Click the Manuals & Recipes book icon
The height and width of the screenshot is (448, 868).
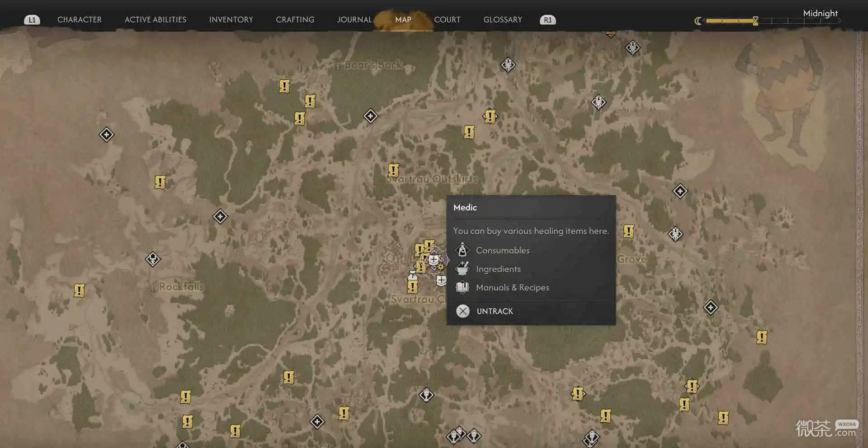(462, 287)
